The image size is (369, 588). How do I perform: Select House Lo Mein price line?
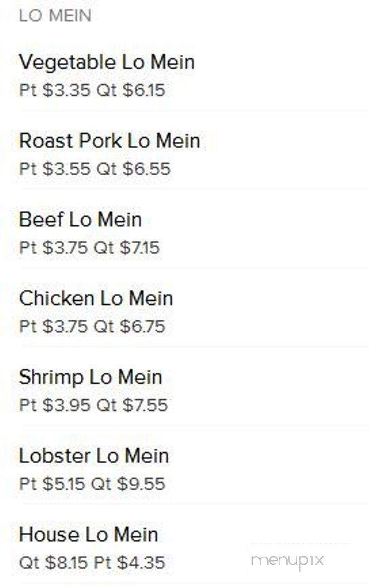[92, 562]
